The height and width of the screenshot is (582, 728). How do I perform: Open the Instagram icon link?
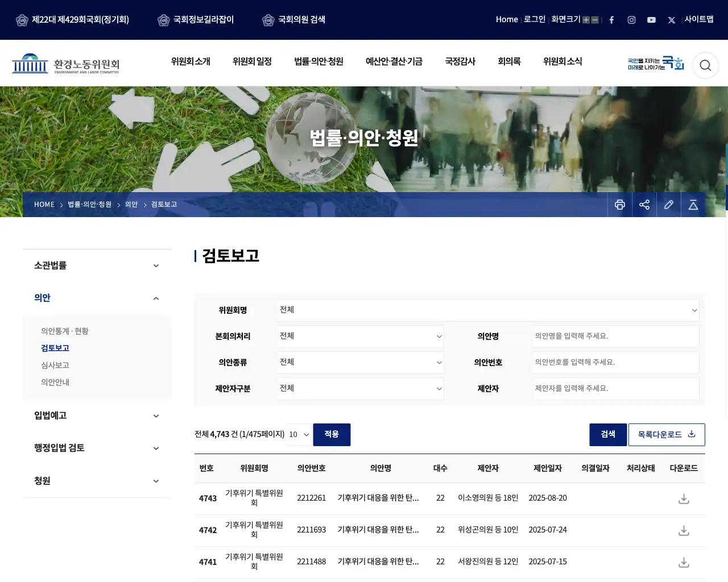[x=631, y=20]
